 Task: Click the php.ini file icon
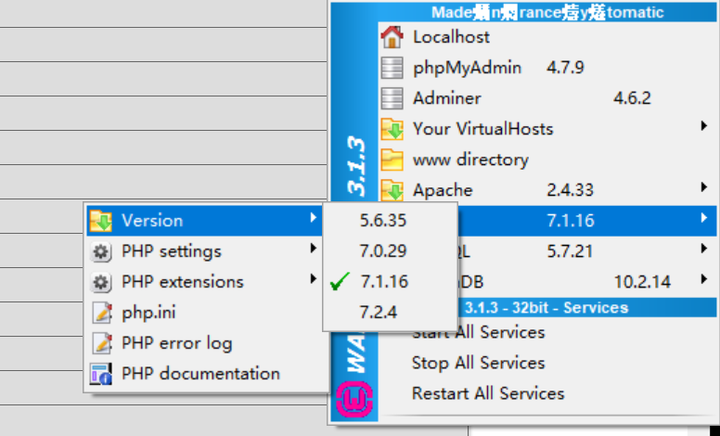(x=101, y=312)
